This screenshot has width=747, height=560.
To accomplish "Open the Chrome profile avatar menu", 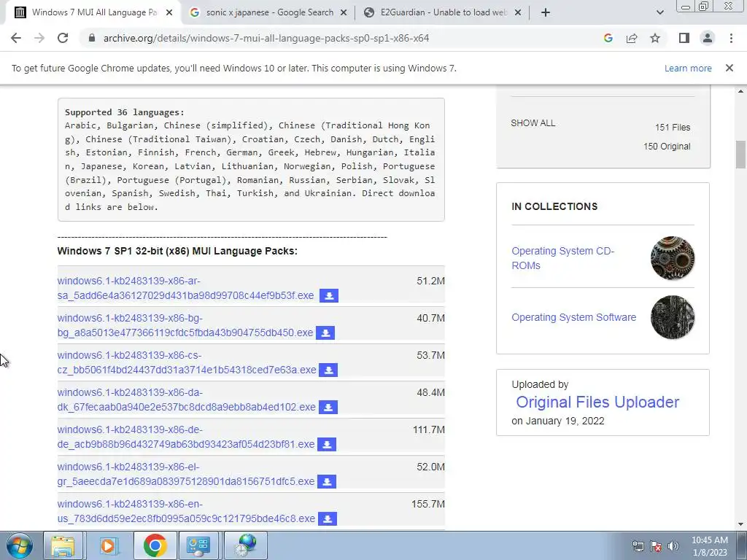I will click(708, 38).
